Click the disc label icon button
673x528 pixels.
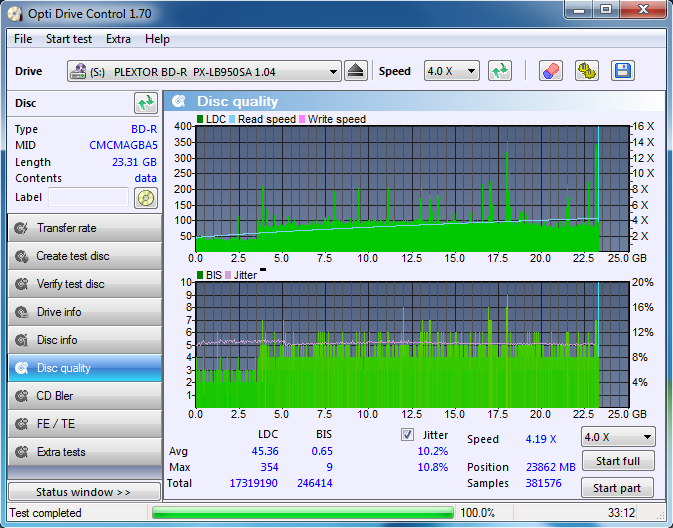(146, 198)
